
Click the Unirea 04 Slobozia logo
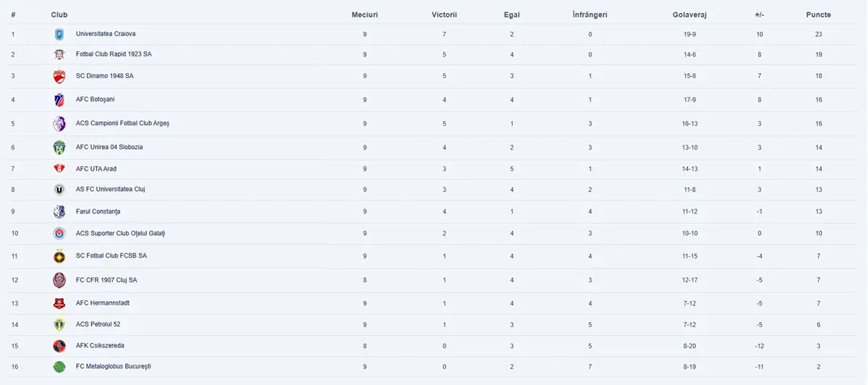tap(59, 148)
